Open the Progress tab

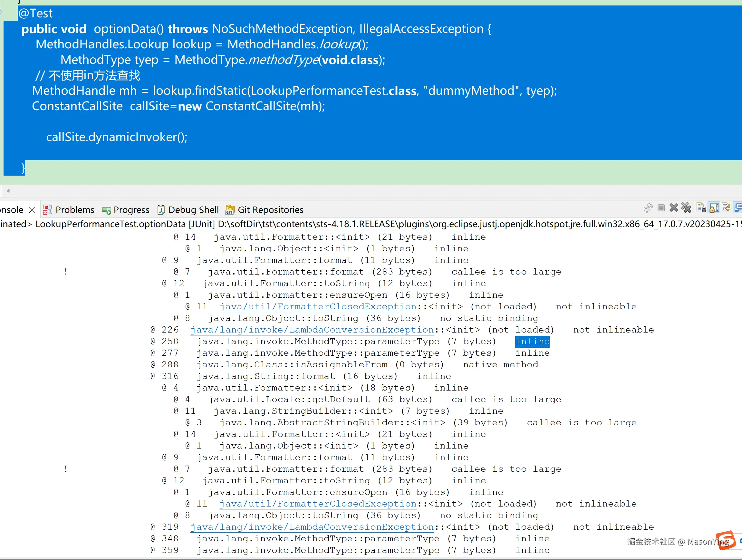(131, 210)
